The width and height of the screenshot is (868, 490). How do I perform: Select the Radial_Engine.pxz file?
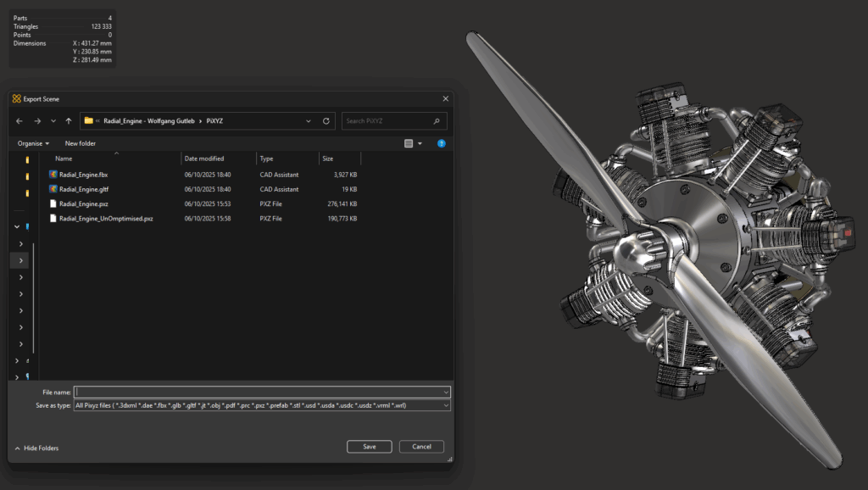point(84,203)
